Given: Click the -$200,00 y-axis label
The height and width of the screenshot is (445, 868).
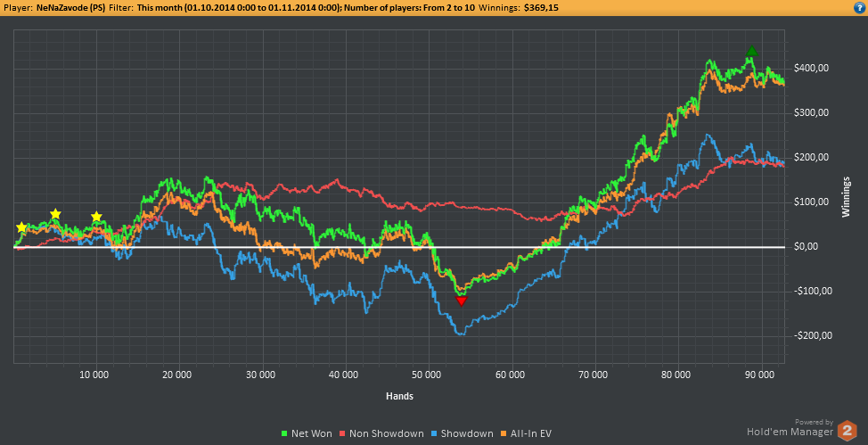Looking at the screenshot, I should pyautogui.click(x=814, y=336).
